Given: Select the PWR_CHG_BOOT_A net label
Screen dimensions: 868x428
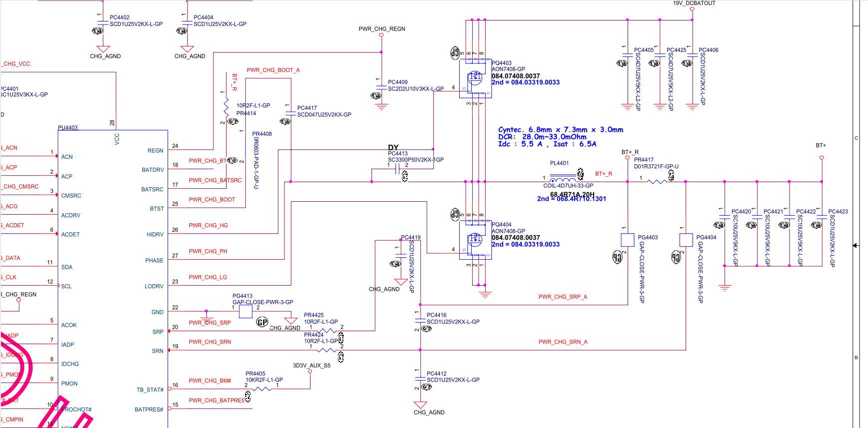Looking at the screenshot, I should click(273, 70).
